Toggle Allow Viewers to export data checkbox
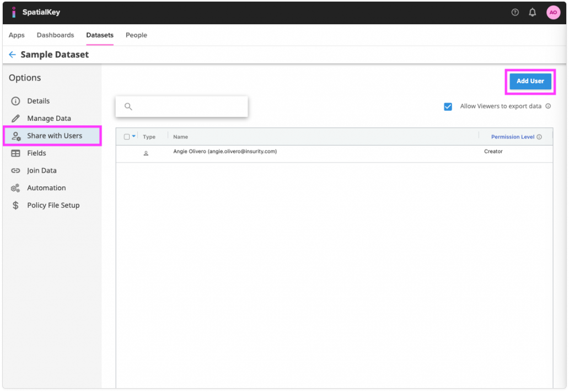The height and width of the screenshot is (392, 569). pyautogui.click(x=448, y=106)
